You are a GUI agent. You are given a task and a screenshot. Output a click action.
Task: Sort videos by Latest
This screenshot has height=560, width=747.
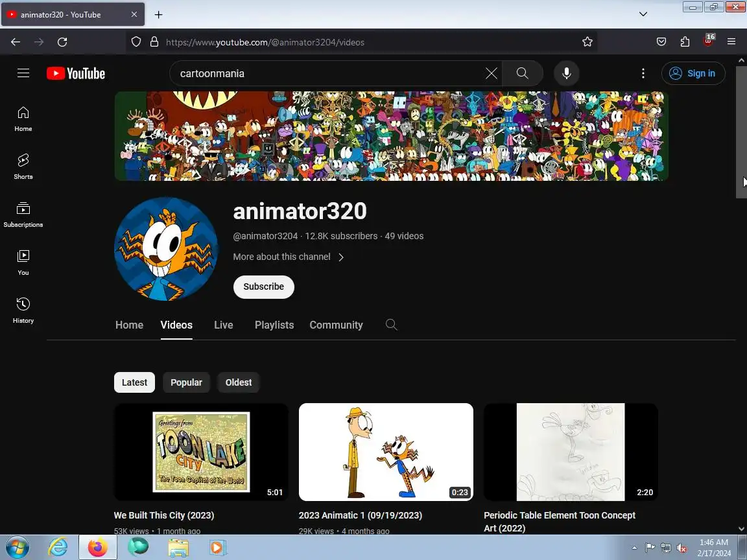pyautogui.click(x=134, y=382)
